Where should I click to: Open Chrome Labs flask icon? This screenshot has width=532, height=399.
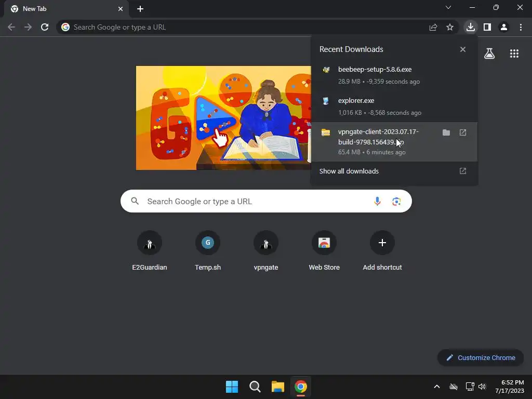click(489, 54)
